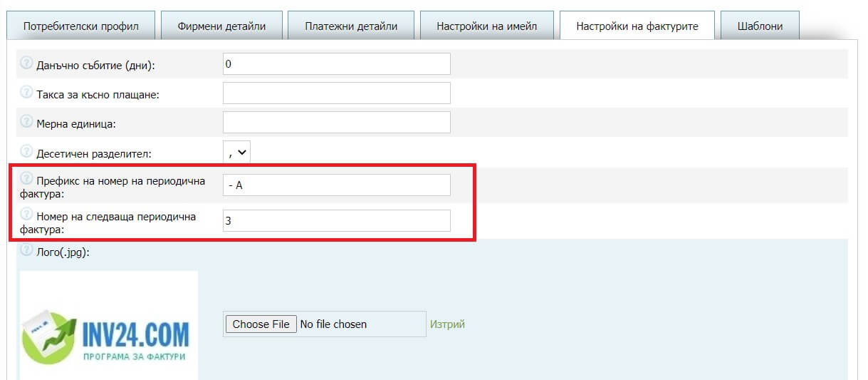The image size is (868, 380).
Task: Click help icon for Номер на следваща фактура
Action: 27,214
